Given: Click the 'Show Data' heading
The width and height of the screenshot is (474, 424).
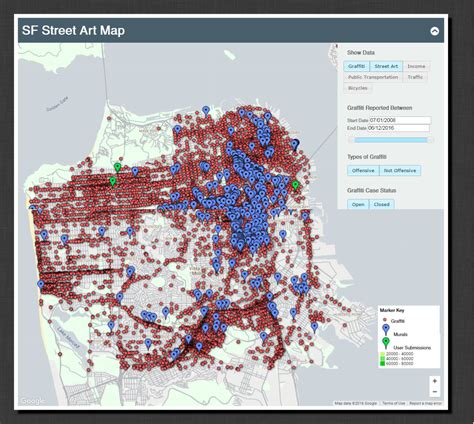Looking at the screenshot, I should coord(361,53).
